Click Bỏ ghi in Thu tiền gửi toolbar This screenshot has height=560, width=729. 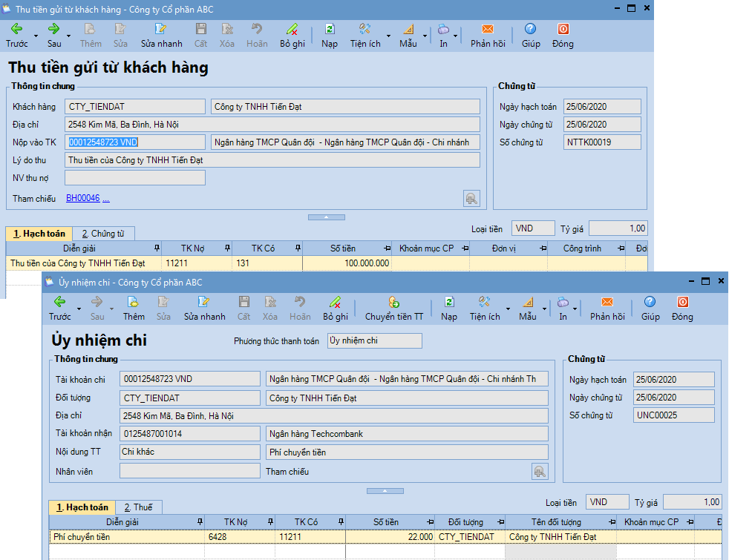292,36
